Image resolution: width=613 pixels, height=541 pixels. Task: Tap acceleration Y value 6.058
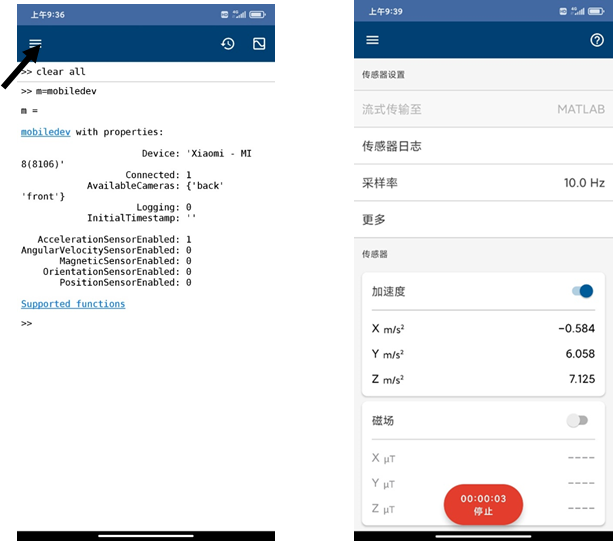(580, 354)
